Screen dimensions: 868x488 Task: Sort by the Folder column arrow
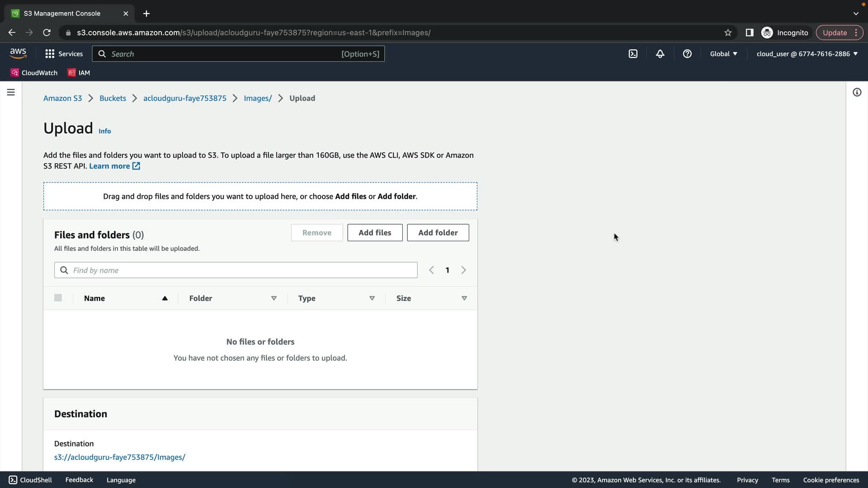pos(274,298)
